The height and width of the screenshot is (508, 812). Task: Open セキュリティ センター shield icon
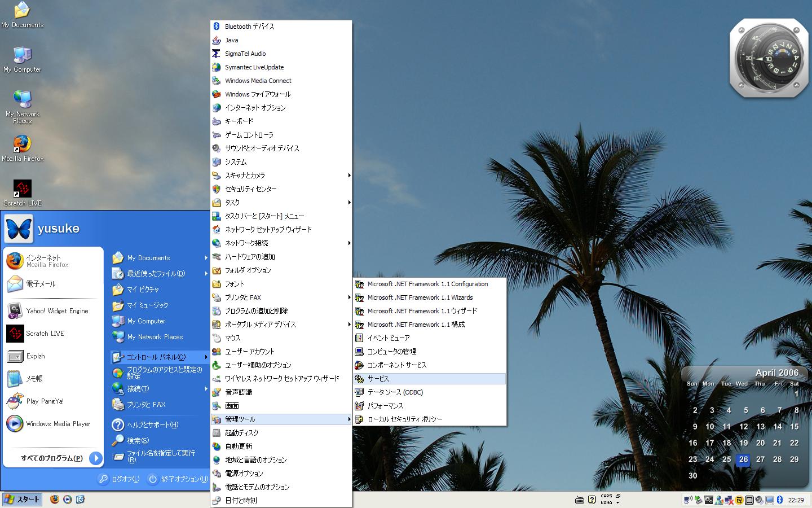click(x=216, y=189)
